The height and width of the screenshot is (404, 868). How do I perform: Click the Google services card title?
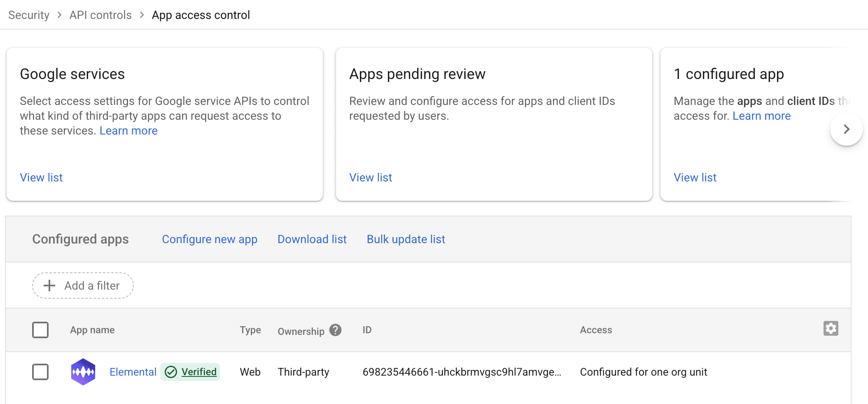click(x=72, y=74)
